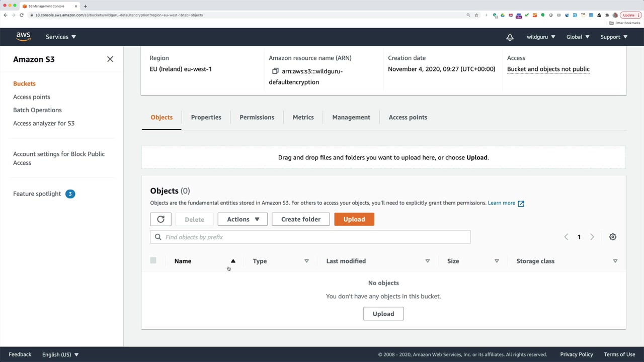Image resolution: width=644 pixels, height=362 pixels.
Task: Click the Feedback link in the footer
Action: coord(20,354)
